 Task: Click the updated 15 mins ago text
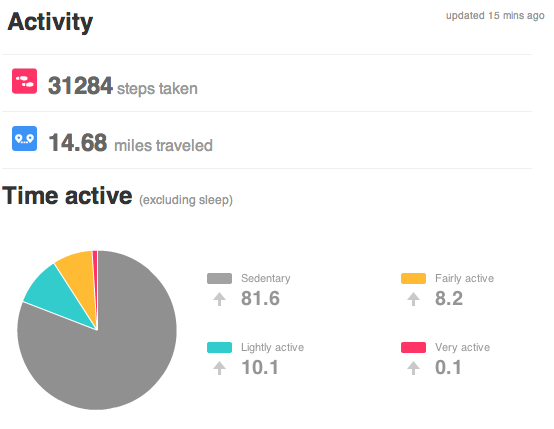coord(495,16)
